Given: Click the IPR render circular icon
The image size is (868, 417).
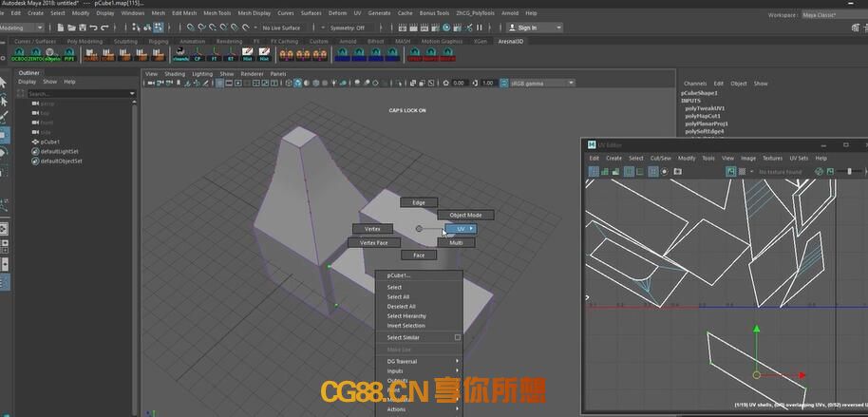Looking at the screenshot, I should (x=446, y=28).
